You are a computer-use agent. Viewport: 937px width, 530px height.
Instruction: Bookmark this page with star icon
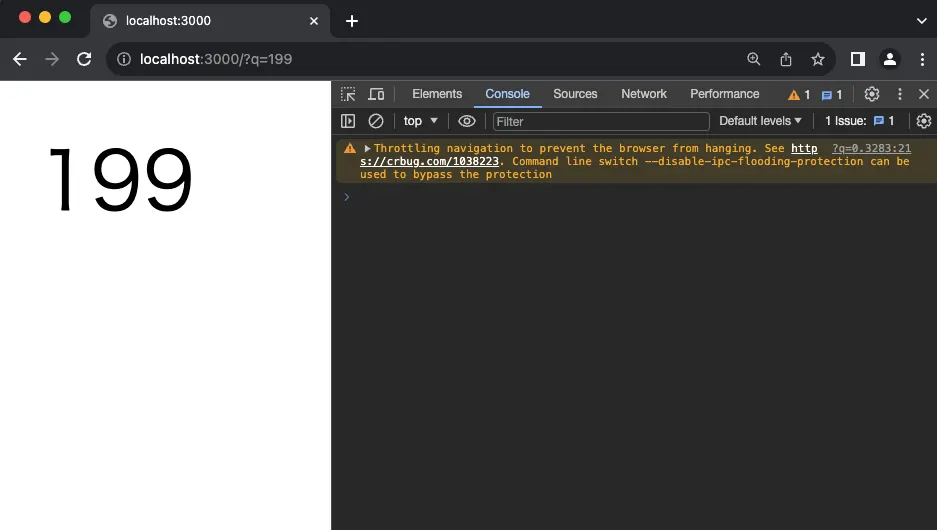point(817,59)
